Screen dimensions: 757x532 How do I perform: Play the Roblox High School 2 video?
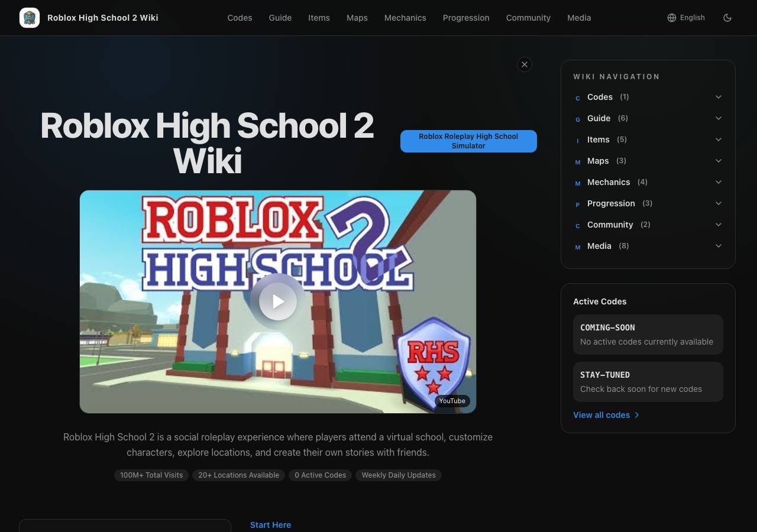pos(278,301)
